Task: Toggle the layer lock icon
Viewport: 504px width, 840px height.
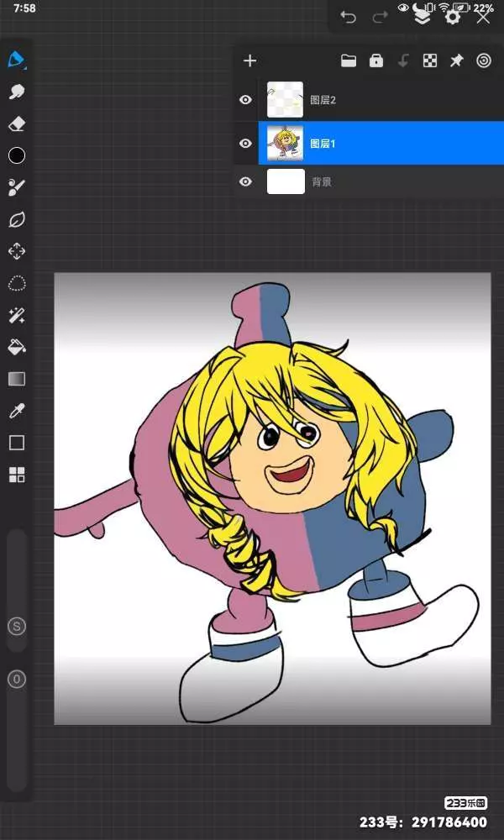Action: pyautogui.click(x=376, y=60)
